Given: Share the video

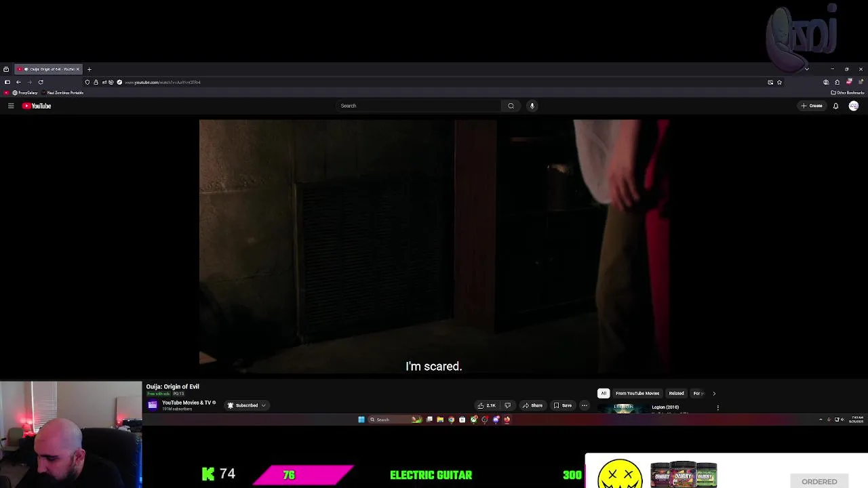Looking at the screenshot, I should tap(532, 405).
